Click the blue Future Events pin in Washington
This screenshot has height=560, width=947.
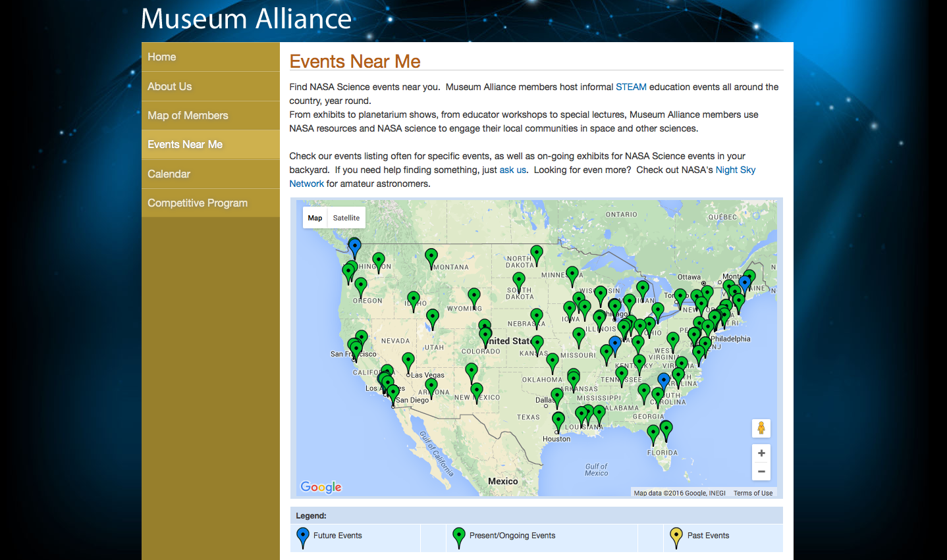click(x=354, y=249)
